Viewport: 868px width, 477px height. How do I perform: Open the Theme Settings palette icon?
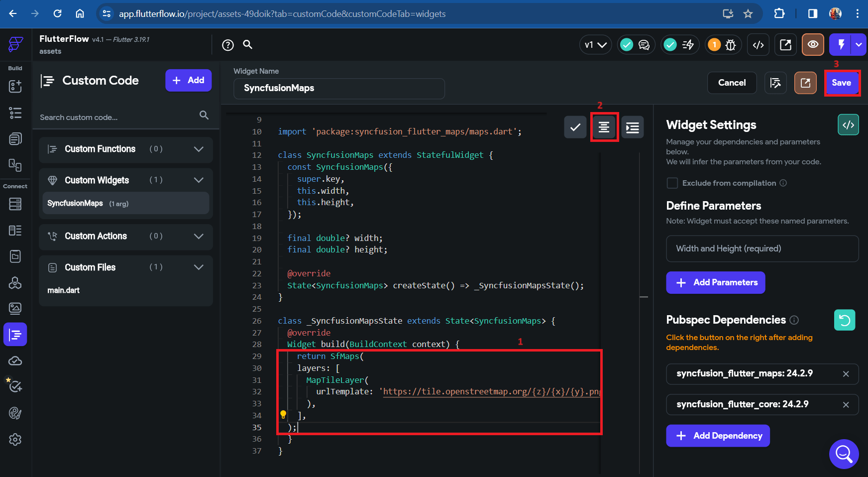(15, 413)
